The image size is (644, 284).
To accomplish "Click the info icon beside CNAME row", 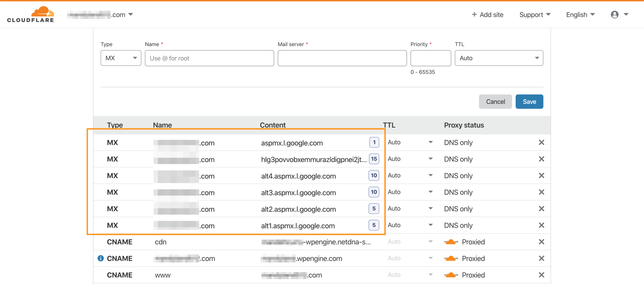I will coord(101,258).
